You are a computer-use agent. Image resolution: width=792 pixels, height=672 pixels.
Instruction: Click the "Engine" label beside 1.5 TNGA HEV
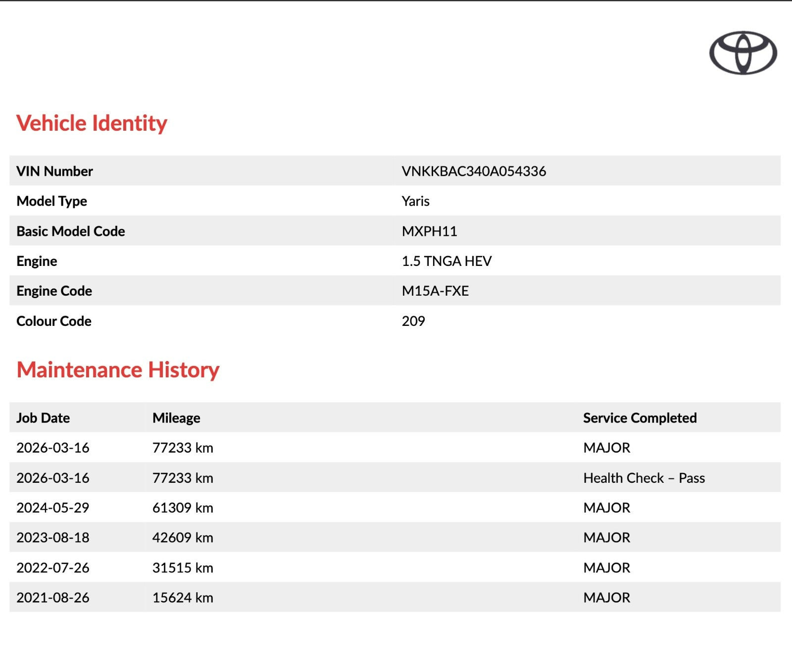pos(37,261)
